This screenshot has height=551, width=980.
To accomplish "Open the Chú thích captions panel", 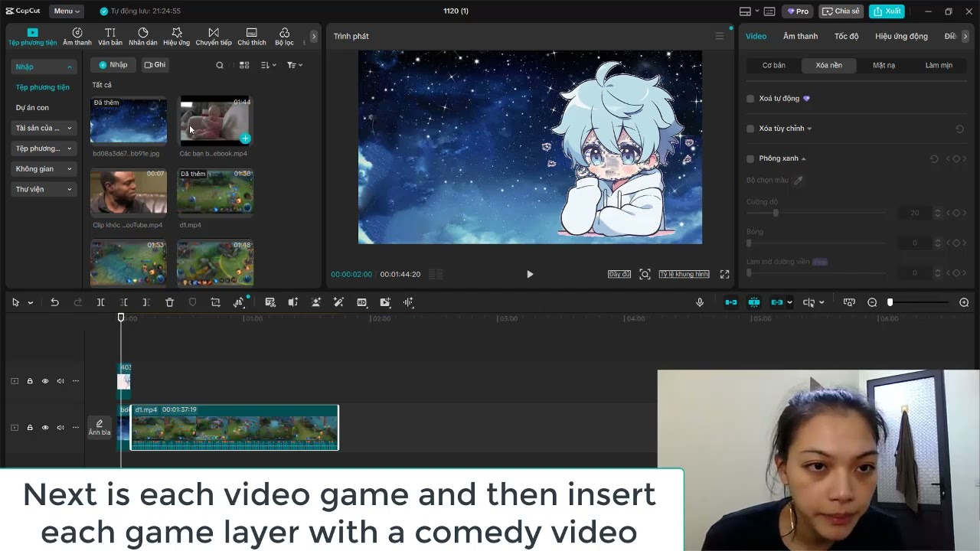I will click(x=251, y=36).
